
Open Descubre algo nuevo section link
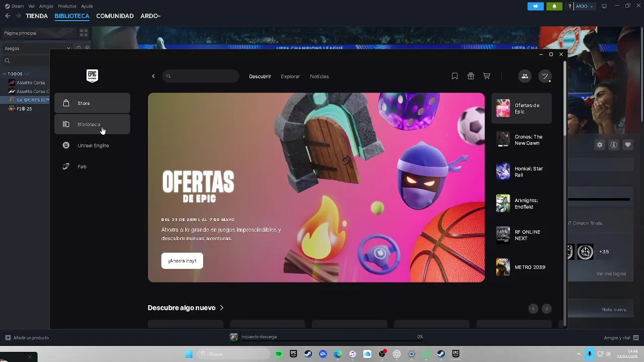[186, 308]
